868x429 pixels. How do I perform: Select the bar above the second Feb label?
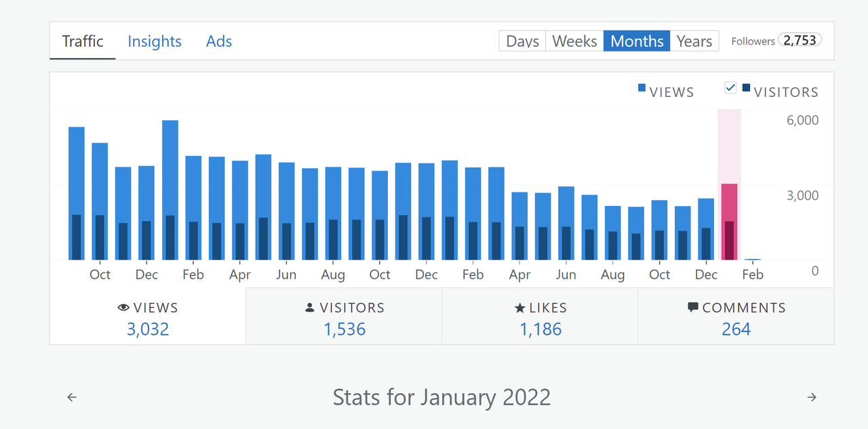473,213
